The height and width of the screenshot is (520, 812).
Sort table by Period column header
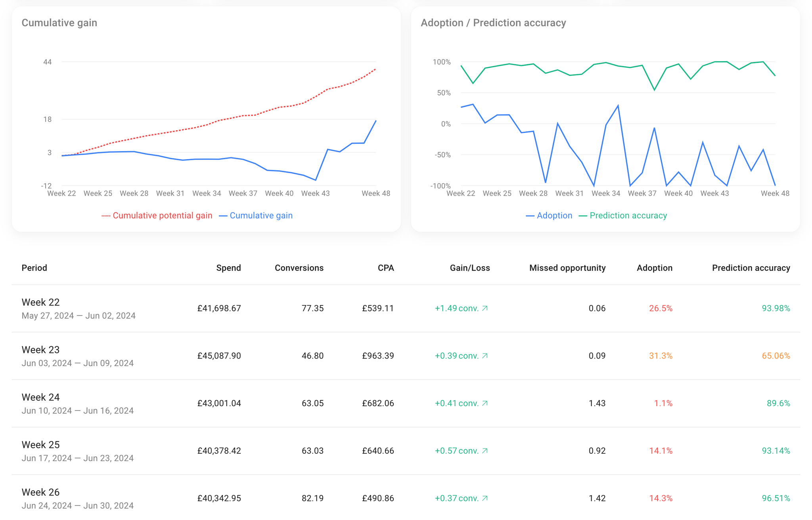click(34, 268)
